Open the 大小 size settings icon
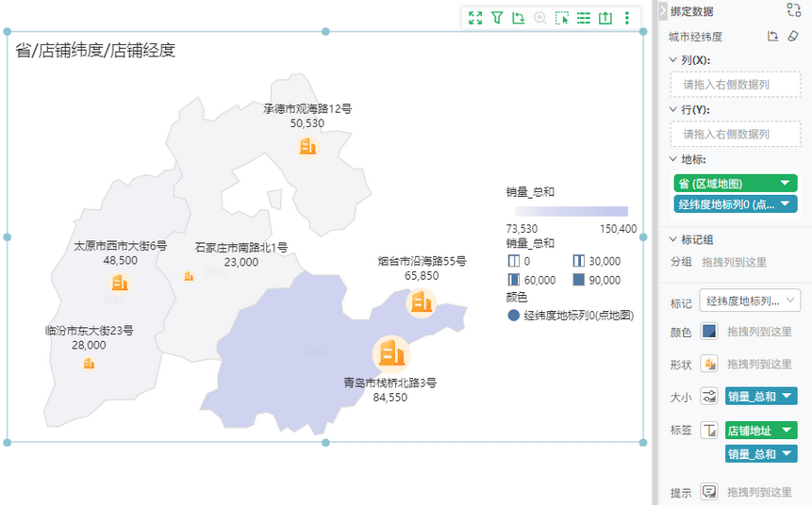Screen dimensions: 812x505 tap(709, 397)
